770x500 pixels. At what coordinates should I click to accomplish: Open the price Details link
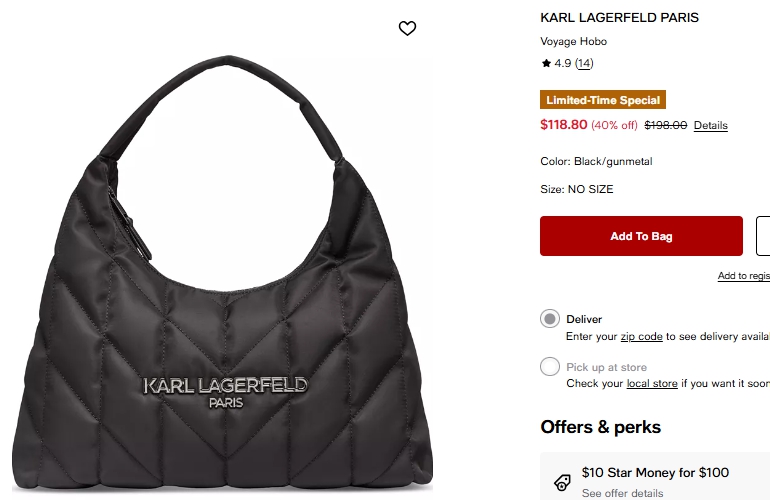[711, 125]
